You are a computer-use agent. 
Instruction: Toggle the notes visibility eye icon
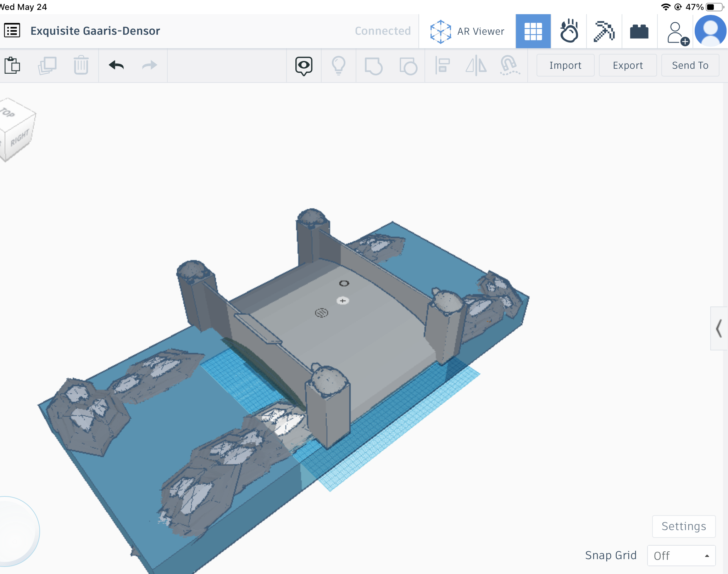(304, 66)
